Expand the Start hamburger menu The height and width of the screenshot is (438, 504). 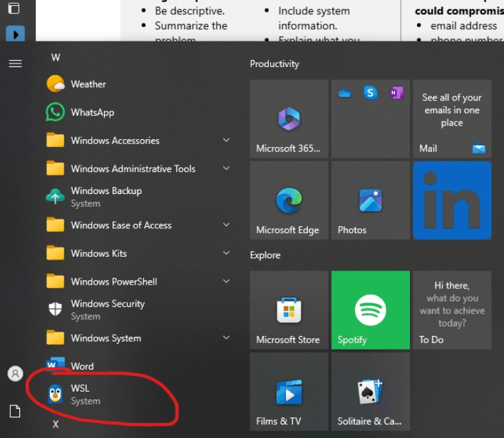pos(15,63)
